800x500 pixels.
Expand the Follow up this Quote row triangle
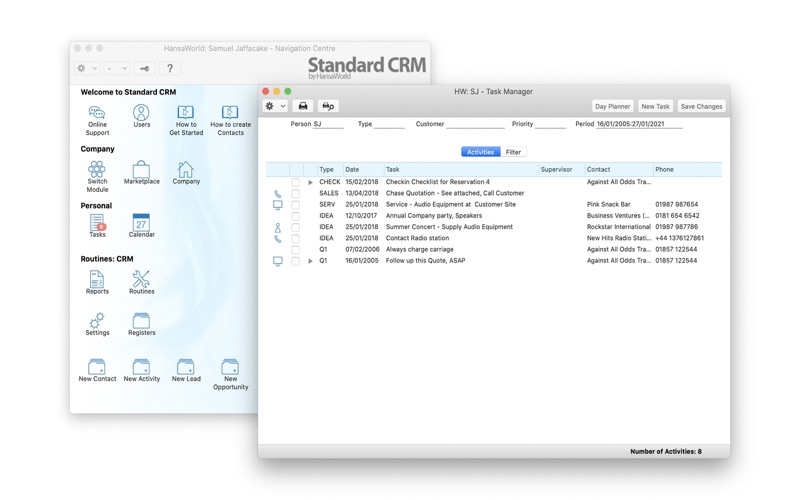310,261
